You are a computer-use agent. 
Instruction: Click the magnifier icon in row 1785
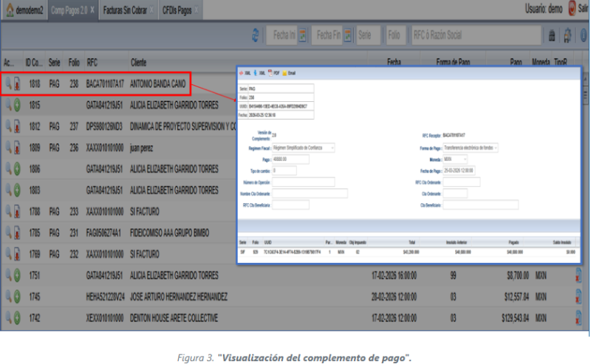pyautogui.click(x=8, y=233)
